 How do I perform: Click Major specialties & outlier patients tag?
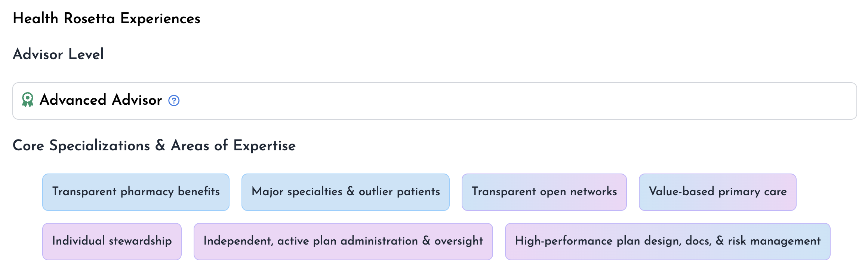pos(345,192)
